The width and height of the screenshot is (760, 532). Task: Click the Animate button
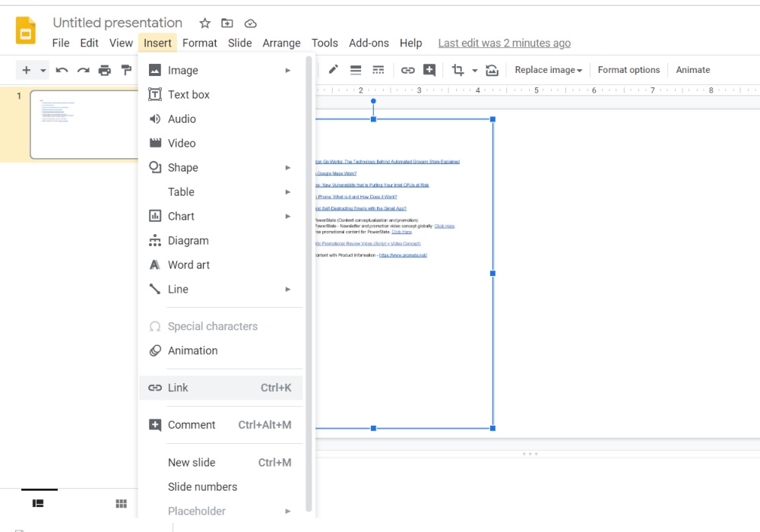692,69
